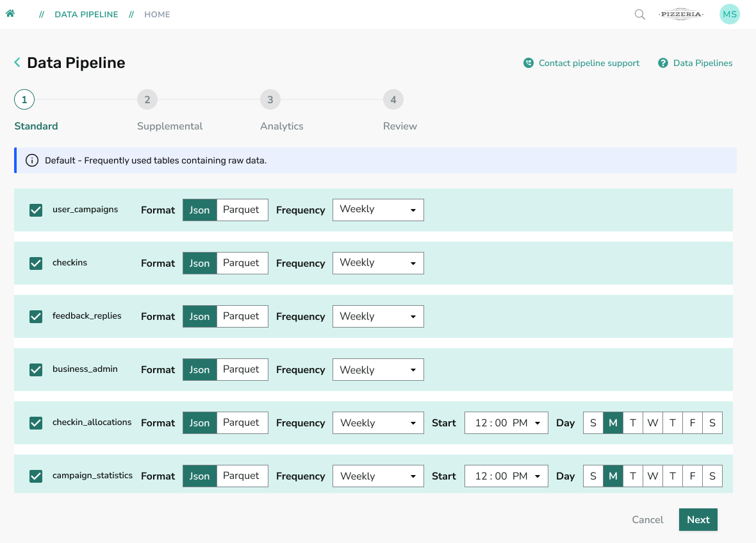The height and width of the screenshot is (543, 756).
Task: Open Contact pipeline support link
Action: pyautogui.click(x=589, y=63)
